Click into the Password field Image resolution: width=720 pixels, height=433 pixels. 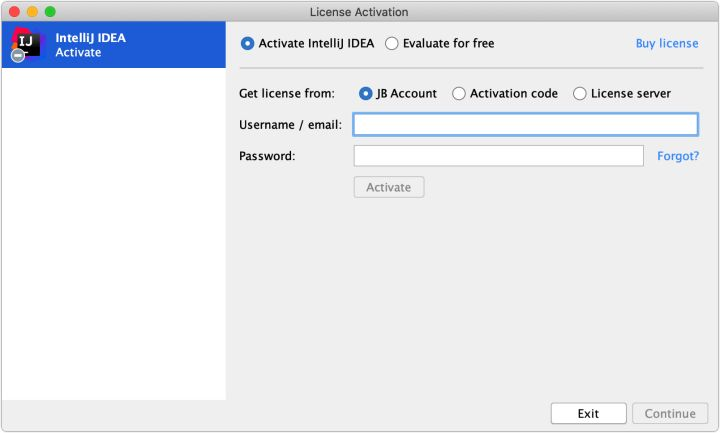pyautogui.click(x=498, y=156)
